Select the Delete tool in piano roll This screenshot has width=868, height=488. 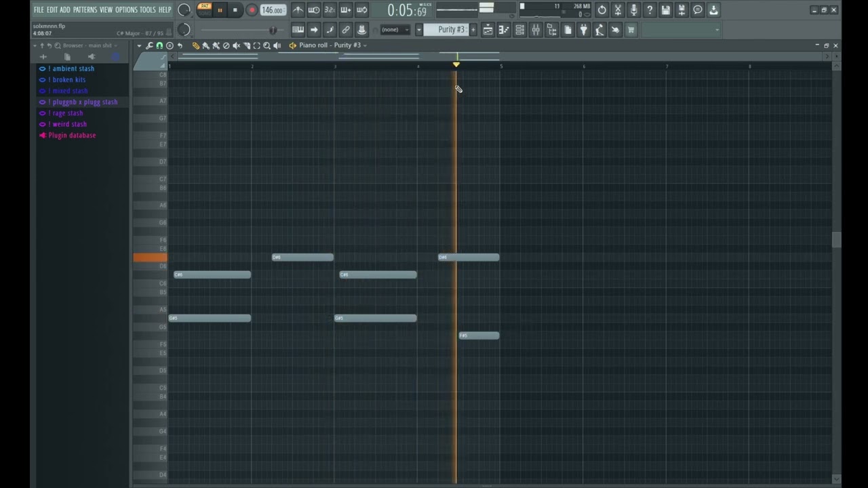pyautogui.click(x=226, y=45)
